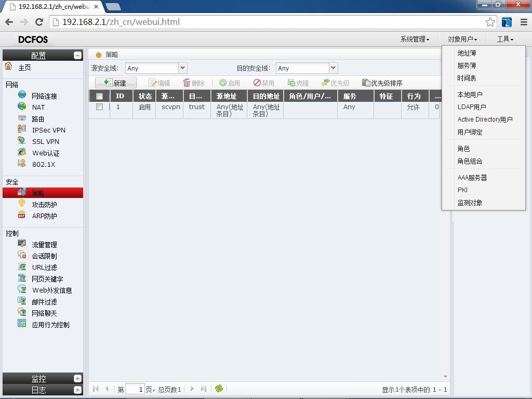Screen dimensions: 532x399
Task: Click the 会话限制 icon
Action: tap(22, 255)
